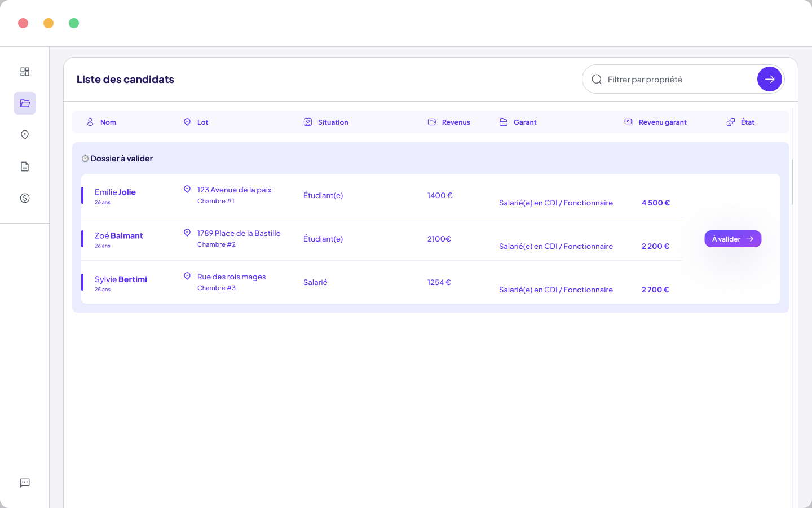Click the green maximize window dot
This screenshot has width=812, height=508.
(74, 23)
